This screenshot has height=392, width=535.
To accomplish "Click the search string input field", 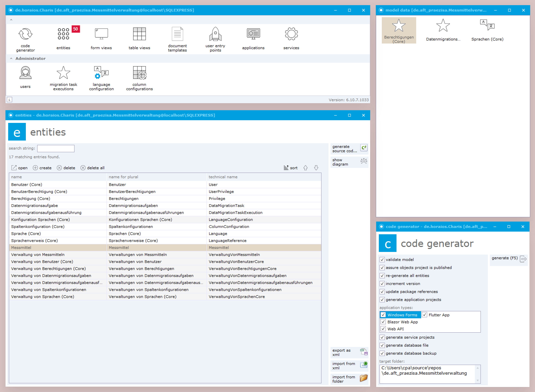I will (56, 149).
